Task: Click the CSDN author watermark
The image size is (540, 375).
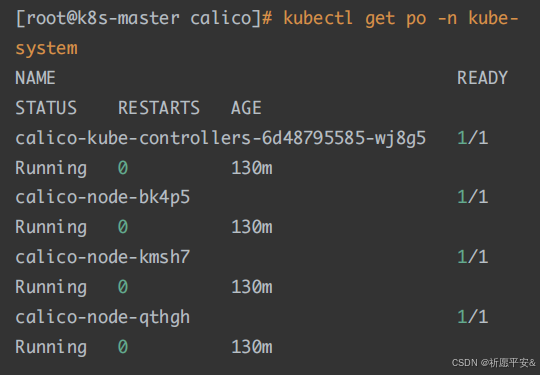Action: tap(494, 363)
